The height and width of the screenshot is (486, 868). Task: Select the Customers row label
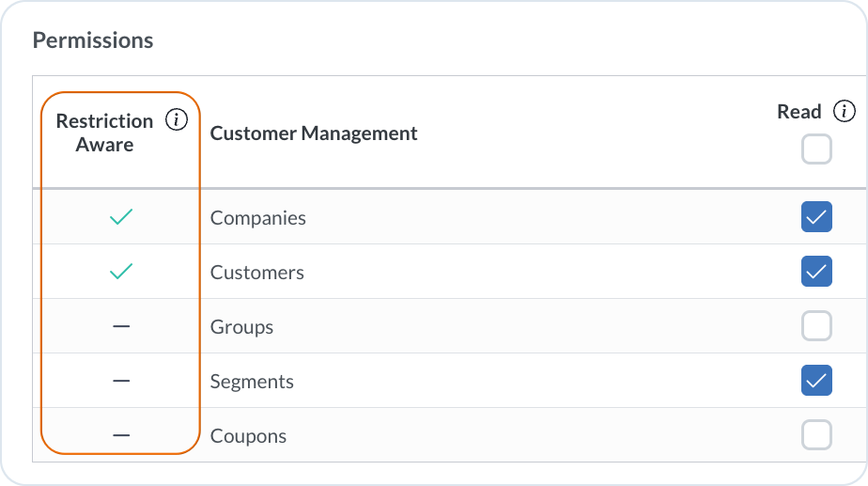coord(257,273)
